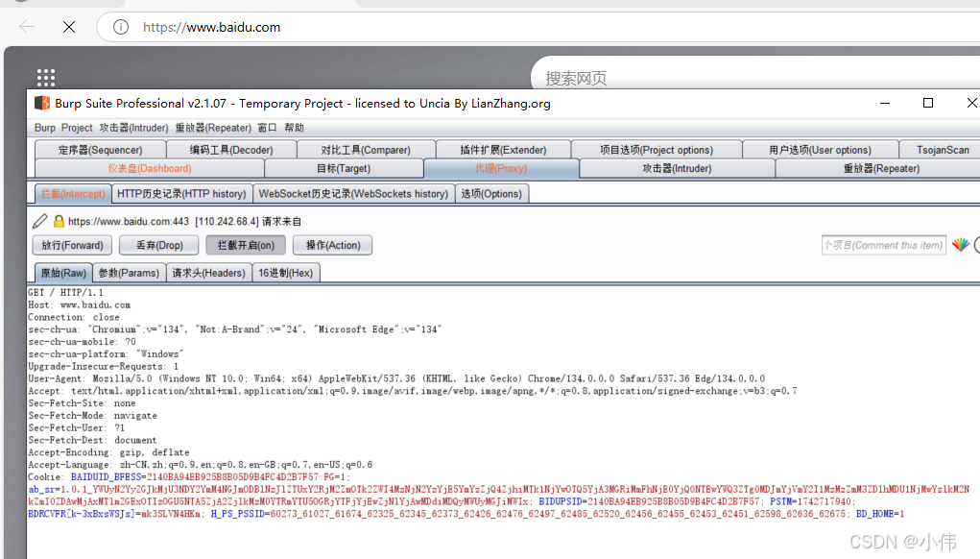Select the Intercept sub-tab

pyautogui.click(x=73, y=194)
